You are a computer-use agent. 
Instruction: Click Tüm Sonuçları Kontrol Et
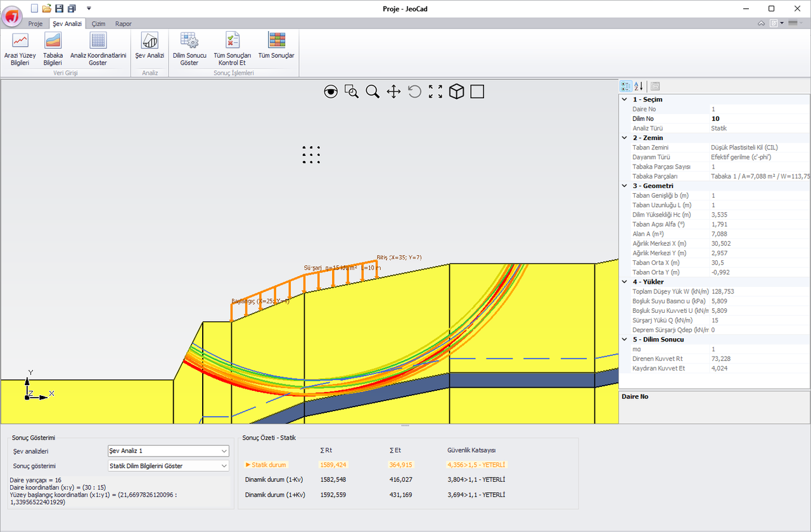(233, 49)
